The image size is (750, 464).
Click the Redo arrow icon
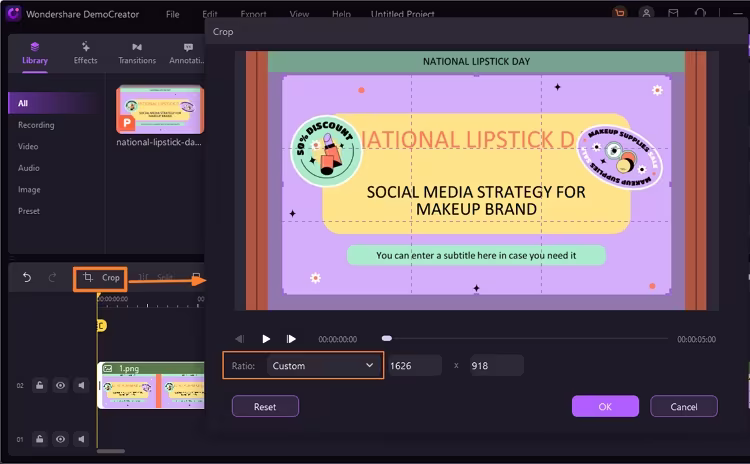[x=52, y=277]
